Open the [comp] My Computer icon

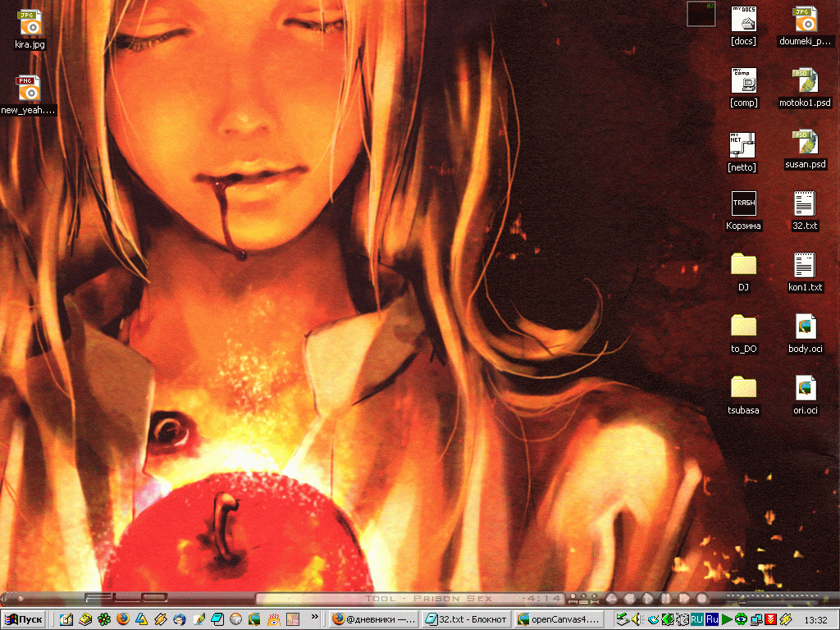click(743, 88)
